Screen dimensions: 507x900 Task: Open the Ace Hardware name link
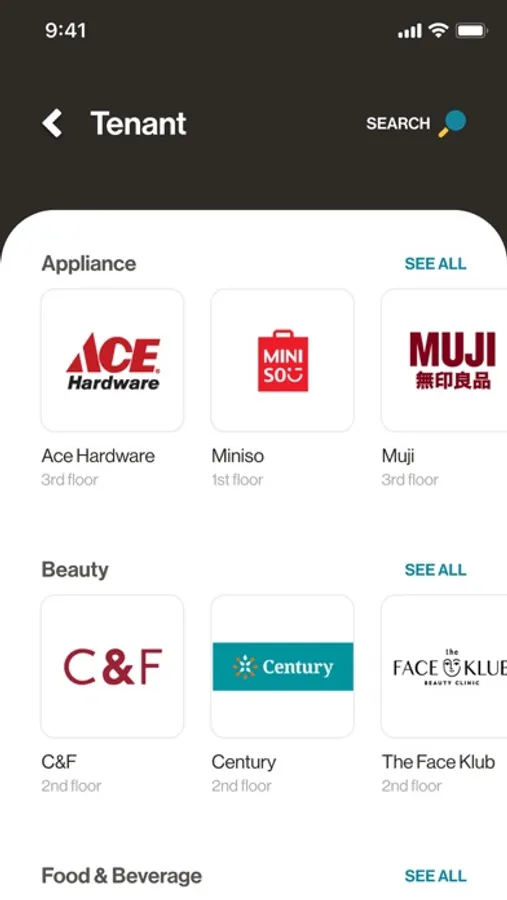click(98, 456)
